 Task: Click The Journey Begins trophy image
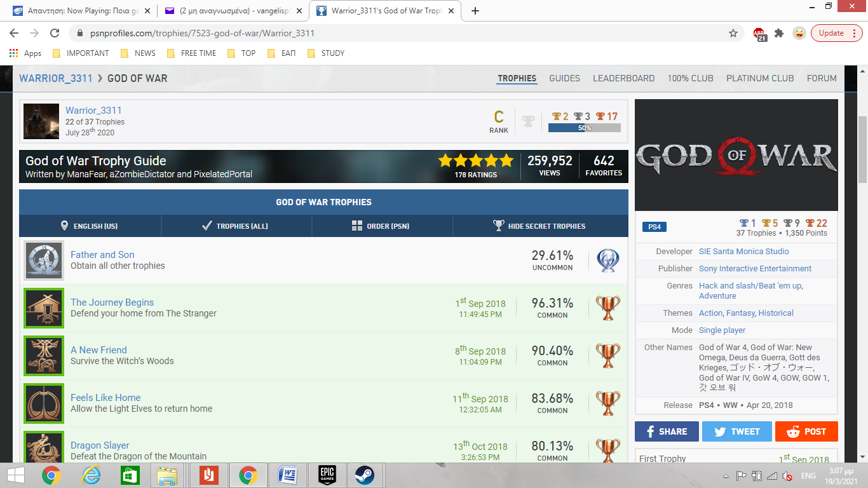point(44,308)
